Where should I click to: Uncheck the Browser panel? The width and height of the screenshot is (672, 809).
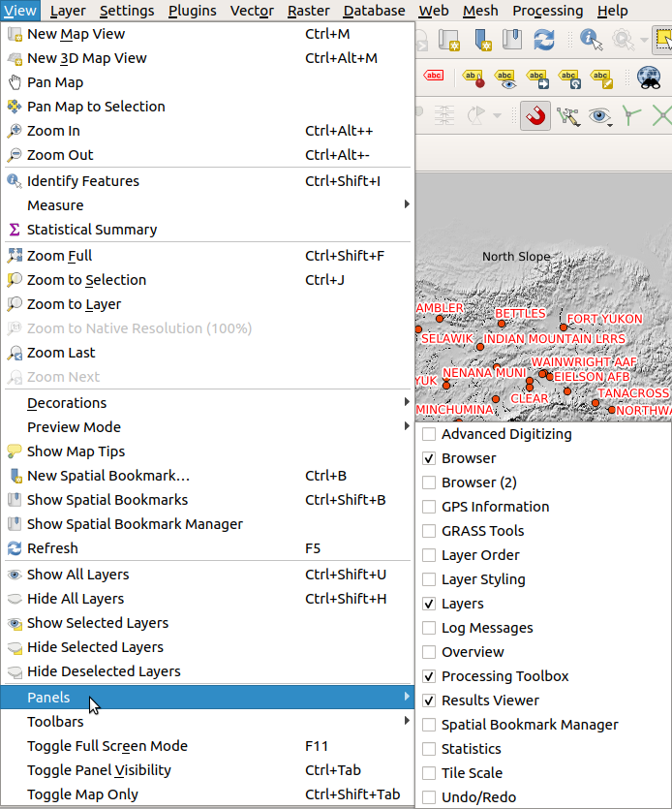(x=429, y=458)
